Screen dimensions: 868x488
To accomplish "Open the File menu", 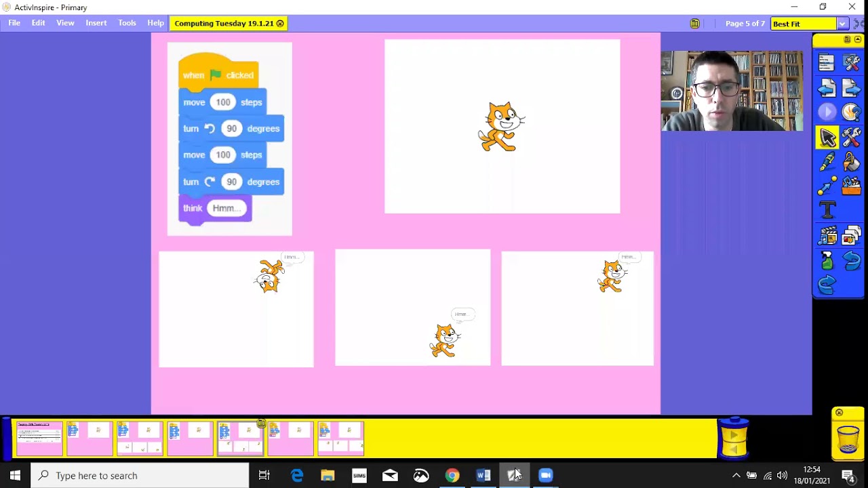I will 14,23.
